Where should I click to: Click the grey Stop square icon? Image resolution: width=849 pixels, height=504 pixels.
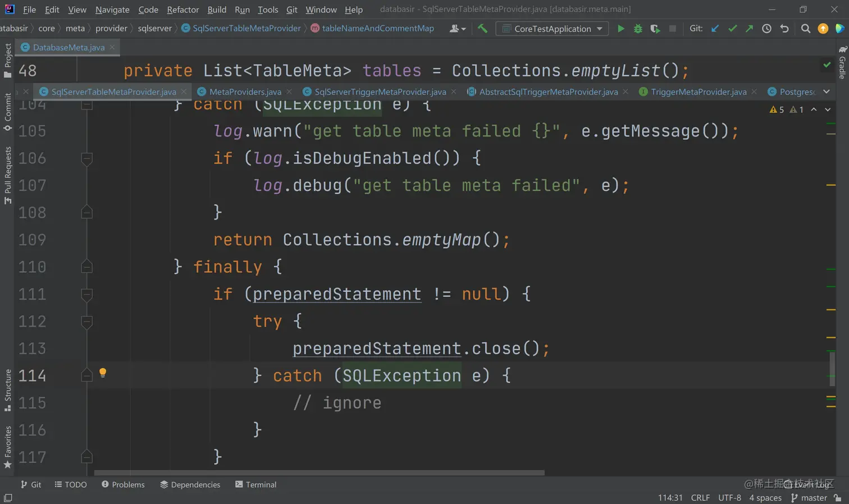pos(672,29)
